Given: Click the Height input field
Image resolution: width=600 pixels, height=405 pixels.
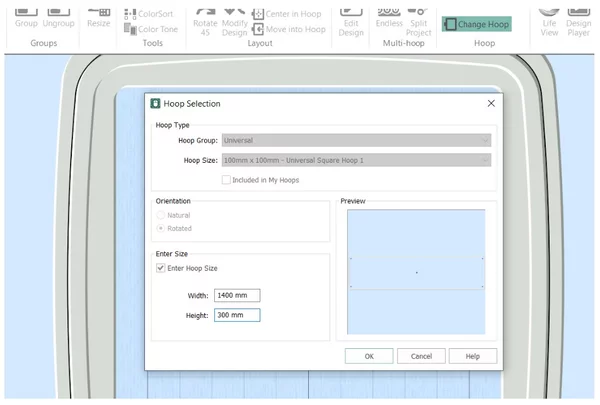Looking at the screenshot, I should [237, 315].
